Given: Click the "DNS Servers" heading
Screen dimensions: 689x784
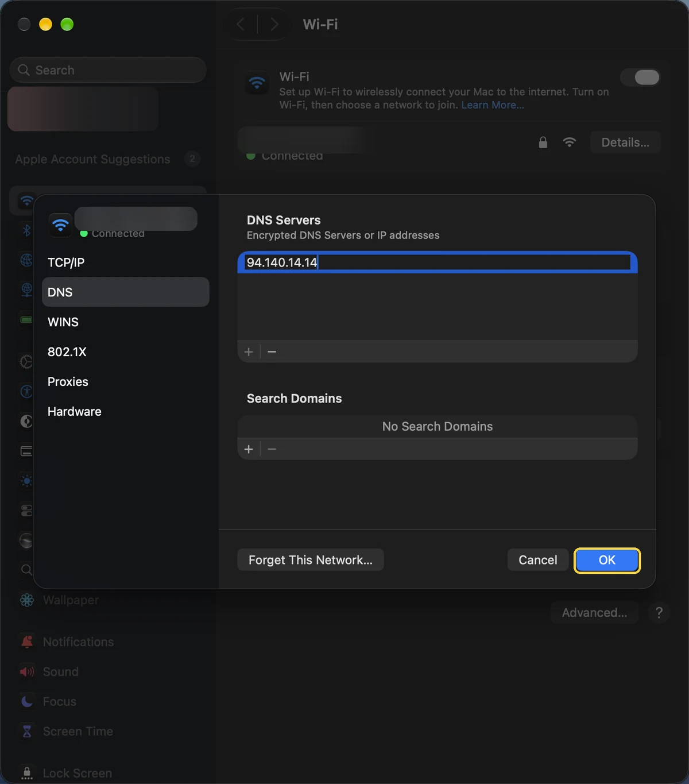Looking at the screenshot, I should click(284, 221).
